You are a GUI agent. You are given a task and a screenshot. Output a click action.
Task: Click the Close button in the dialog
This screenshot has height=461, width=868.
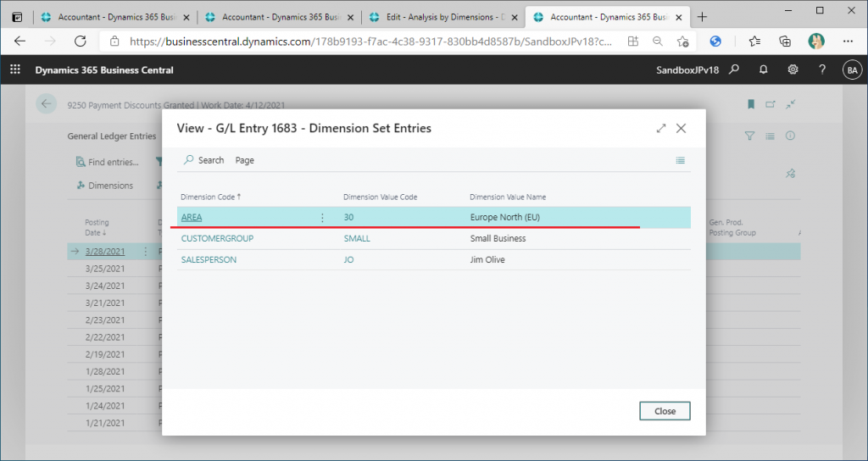(x=665, y=411)
